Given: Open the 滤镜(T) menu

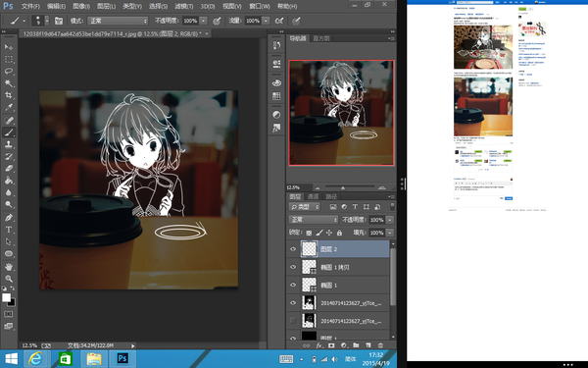Looking at the screenshot, I should click(x=184, y=7).
